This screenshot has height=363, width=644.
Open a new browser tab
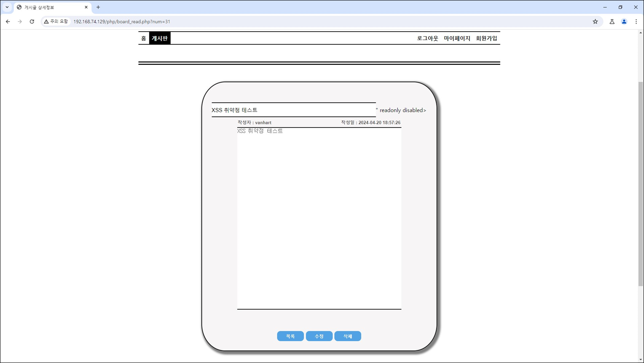click(98, 7)
